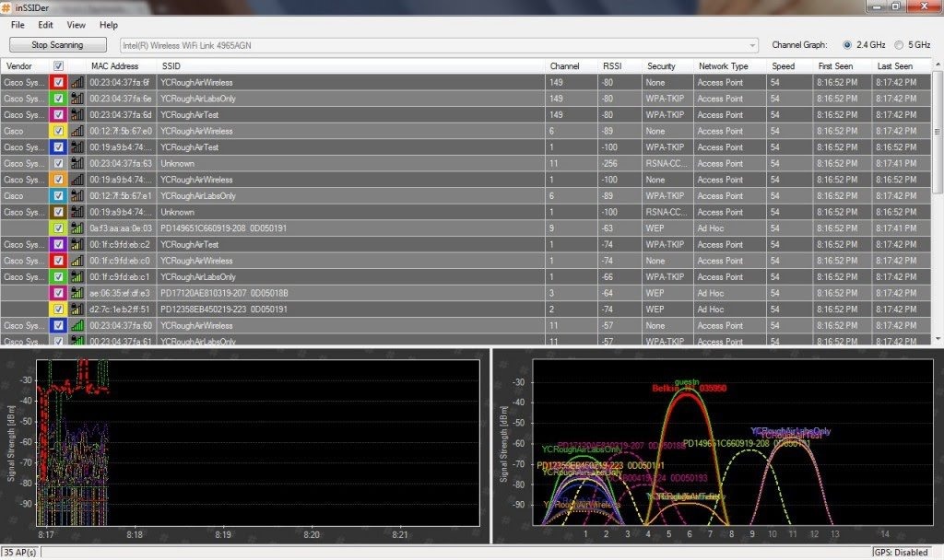The height and width of the screenshot is (560, 944).
Task: Open the View menu
Action: pos(76,25)
